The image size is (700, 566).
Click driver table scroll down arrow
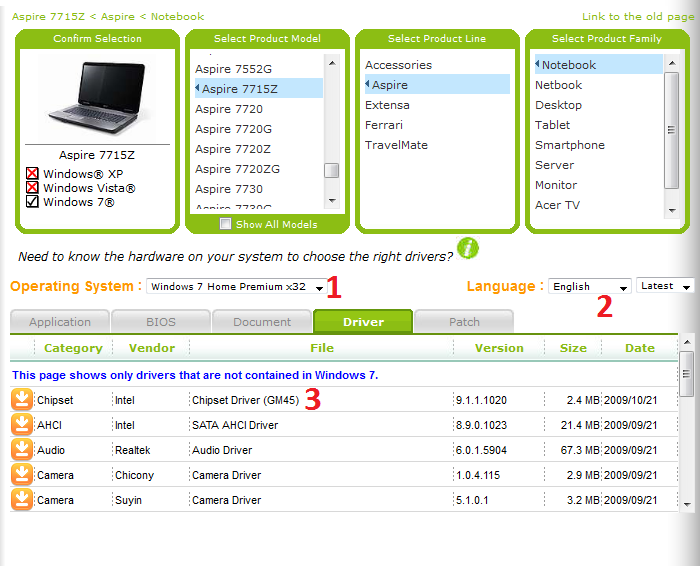pos(687,504)
